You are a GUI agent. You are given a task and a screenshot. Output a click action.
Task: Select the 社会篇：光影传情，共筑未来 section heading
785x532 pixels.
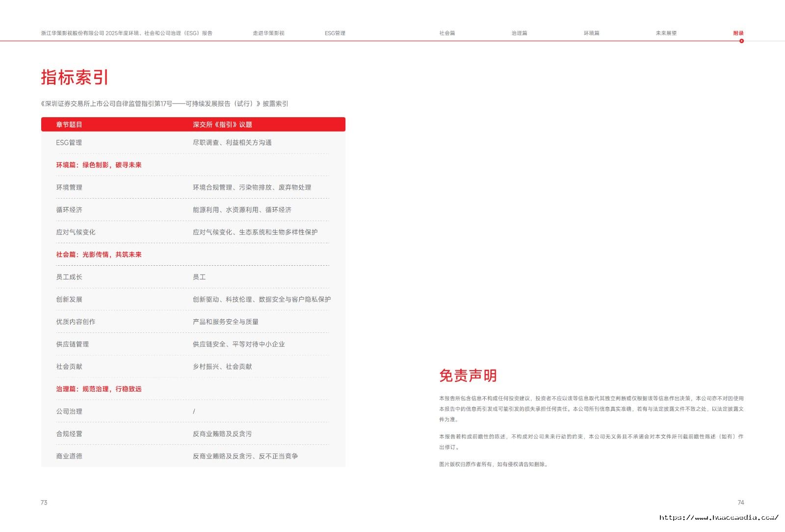[99, 254]
